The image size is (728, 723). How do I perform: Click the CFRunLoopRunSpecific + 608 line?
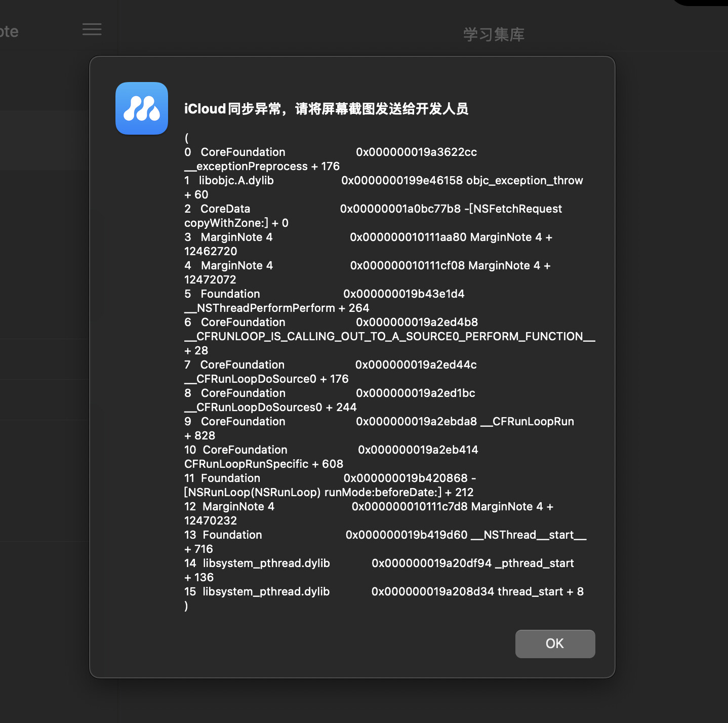pos(263,464)
